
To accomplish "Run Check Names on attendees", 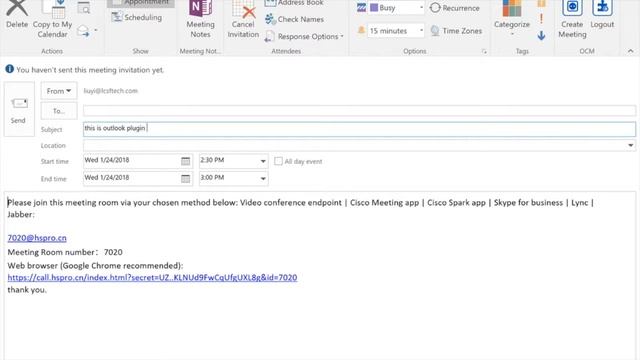I will [x=294, y=19].
